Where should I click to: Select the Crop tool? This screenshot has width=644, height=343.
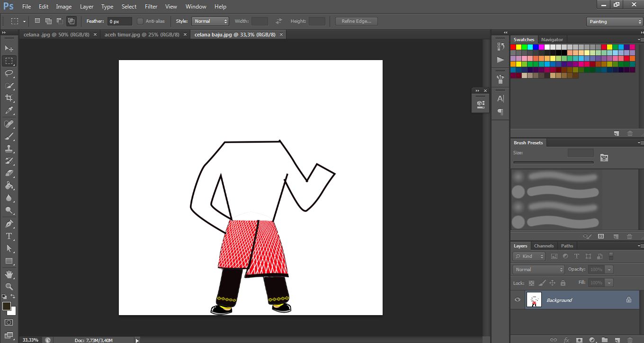pos(9,98)
